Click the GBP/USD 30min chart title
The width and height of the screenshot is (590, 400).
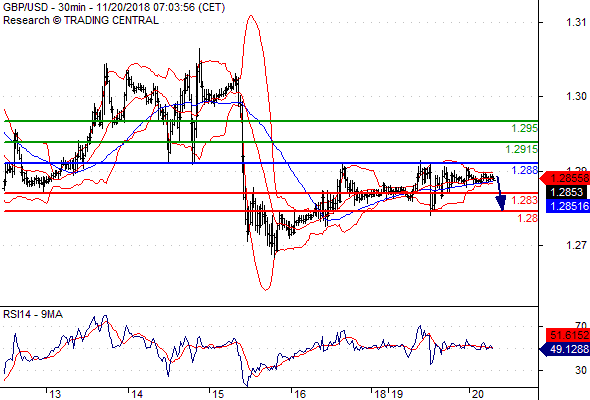pyautogui.click(x=114, y=7)
